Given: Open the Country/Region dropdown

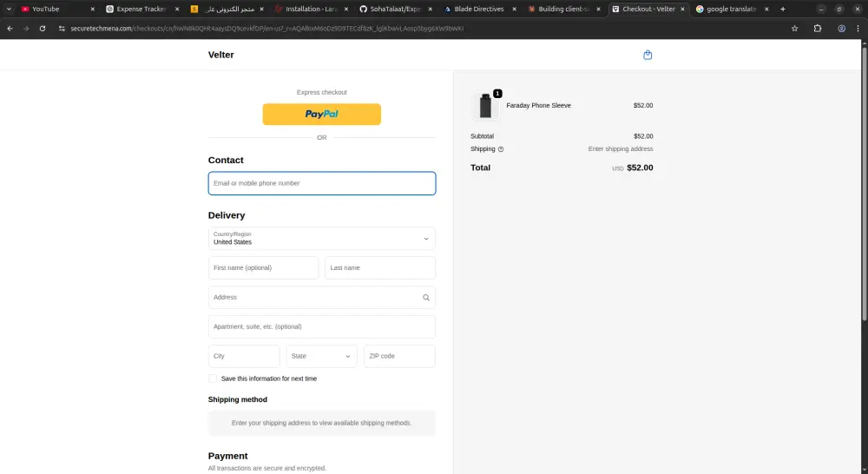Looking at the screenshot, I should point(322,239).
